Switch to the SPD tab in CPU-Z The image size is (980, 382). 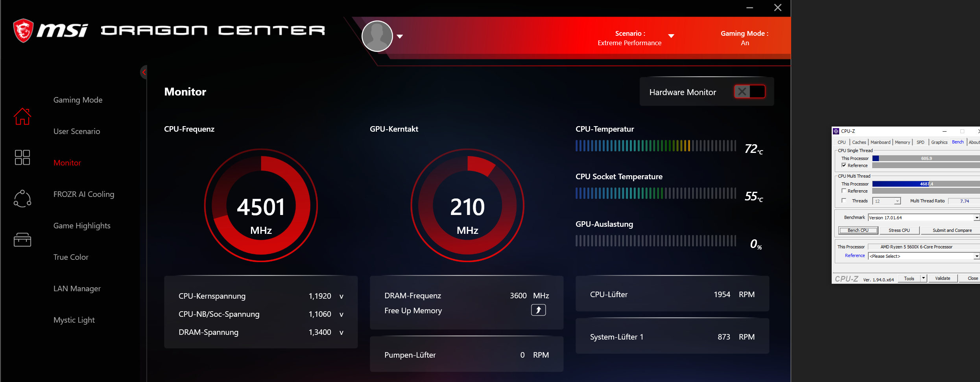921,142
